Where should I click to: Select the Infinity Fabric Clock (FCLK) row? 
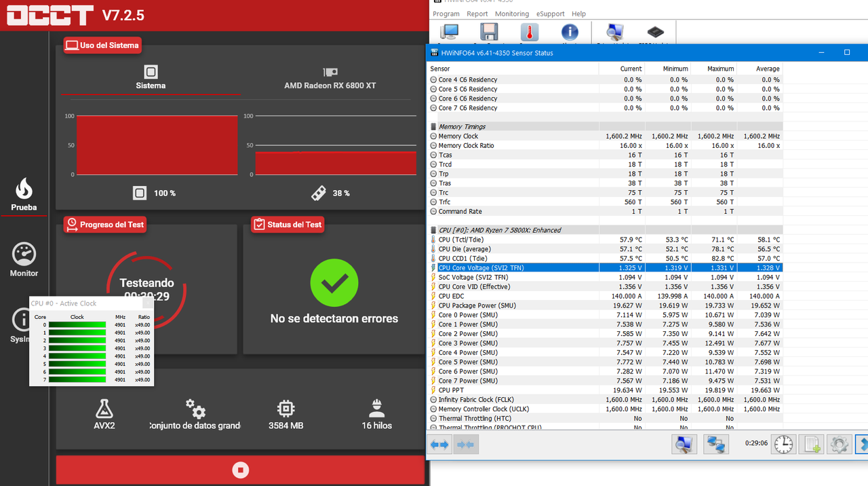(606, 400)
